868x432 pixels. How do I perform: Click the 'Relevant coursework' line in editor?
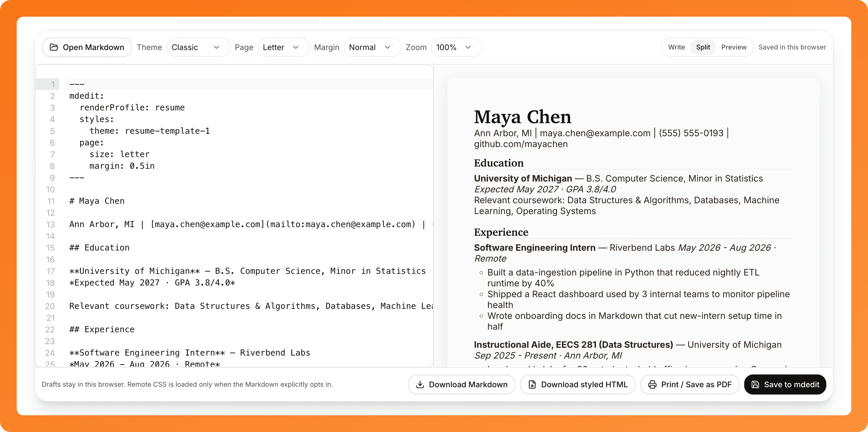(x=251, y=306)
